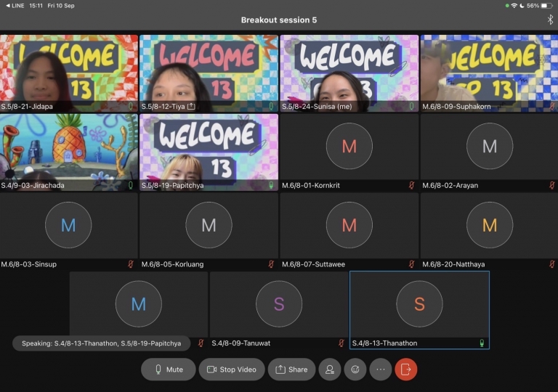558x392 pixels.
Task: Select S.5/8-24-Sunisa (me) video tile
Action: 349,73
